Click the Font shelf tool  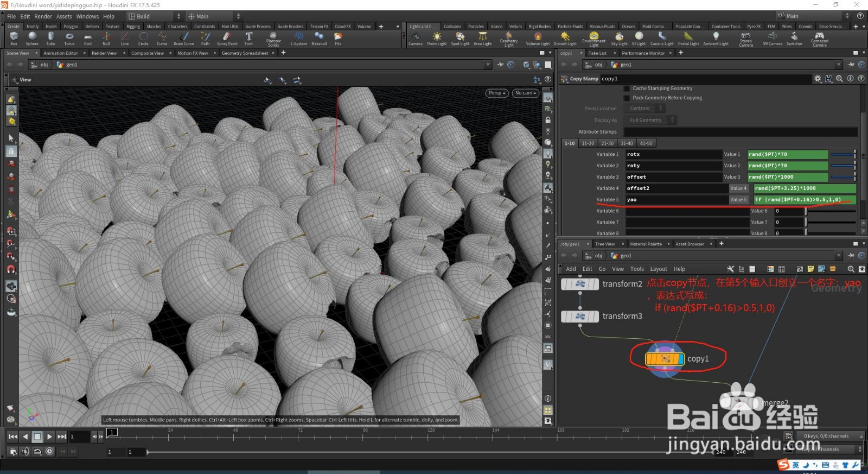tap(248, 39)
